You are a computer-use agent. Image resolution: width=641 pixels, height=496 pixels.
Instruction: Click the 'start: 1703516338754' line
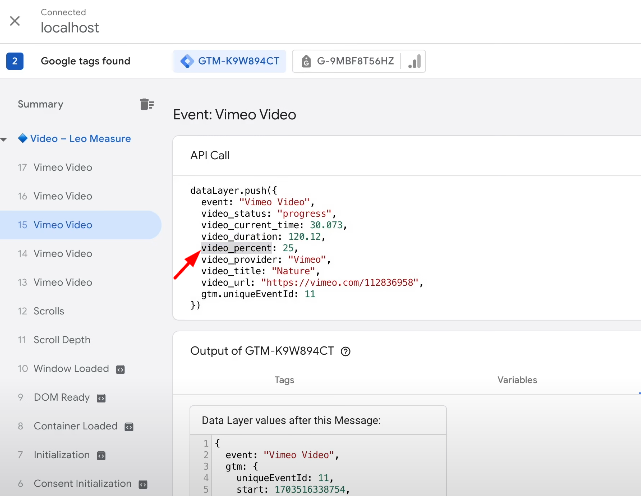(x=293, y=489)
